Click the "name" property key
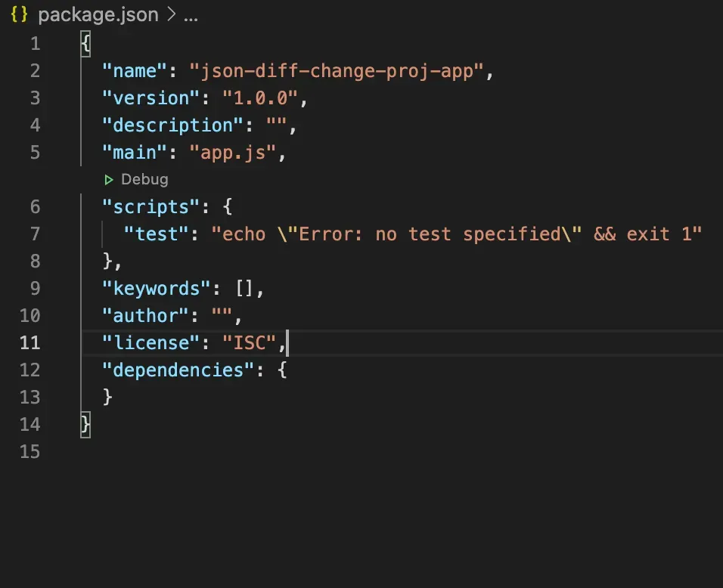 pos(133,70)
